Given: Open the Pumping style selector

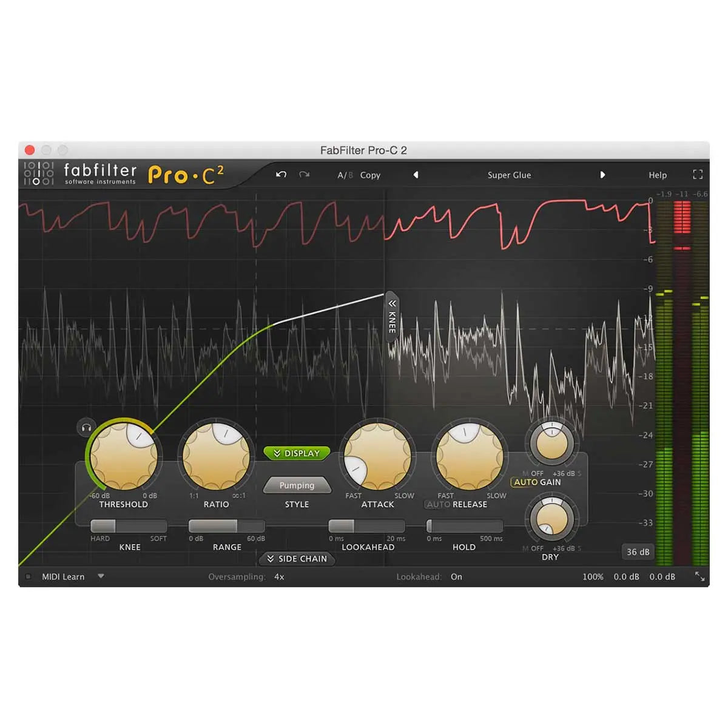Looking at the screenshot, I should click(x=297, y=485).
